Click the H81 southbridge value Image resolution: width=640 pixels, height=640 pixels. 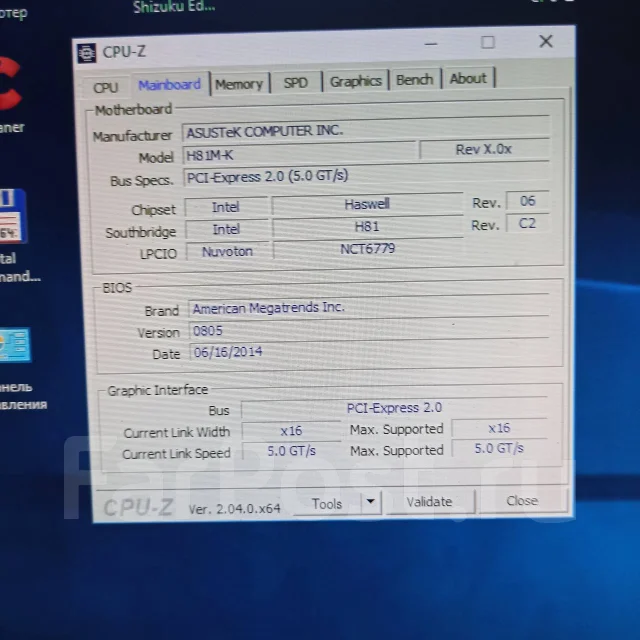point(367,227)
